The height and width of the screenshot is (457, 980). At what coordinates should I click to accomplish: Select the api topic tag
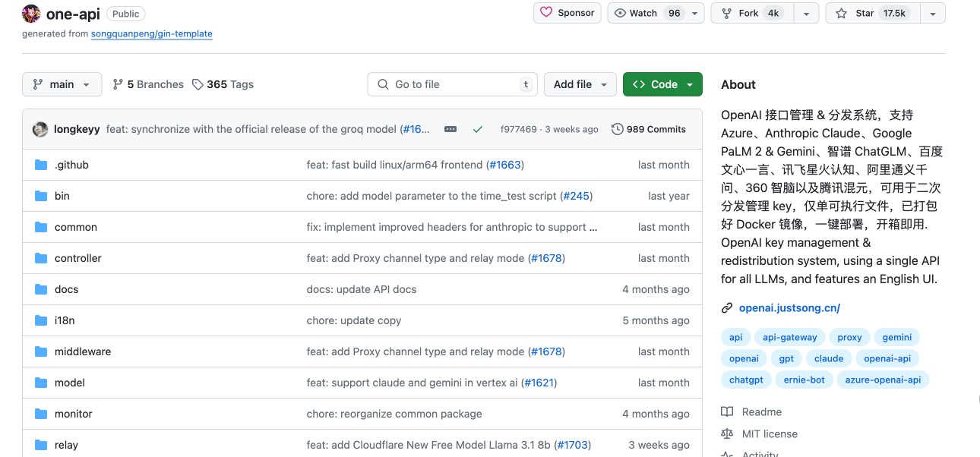(736, 337)
